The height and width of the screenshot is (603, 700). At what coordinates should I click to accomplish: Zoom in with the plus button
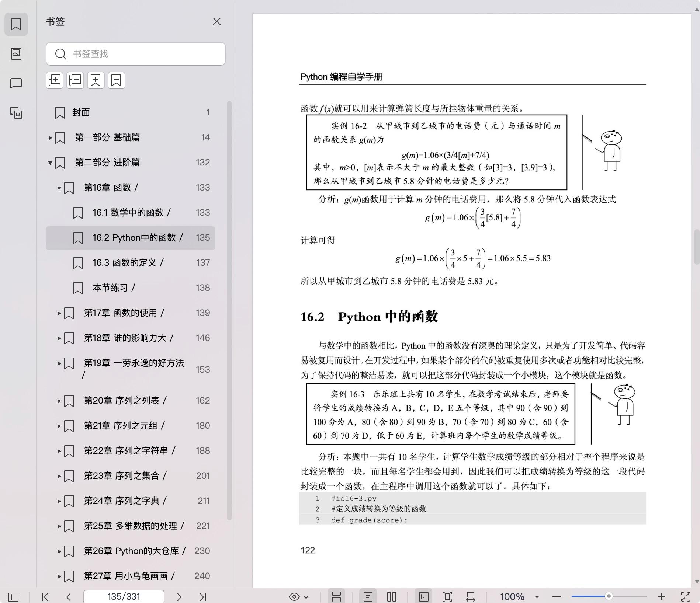[x=662, y=597]
